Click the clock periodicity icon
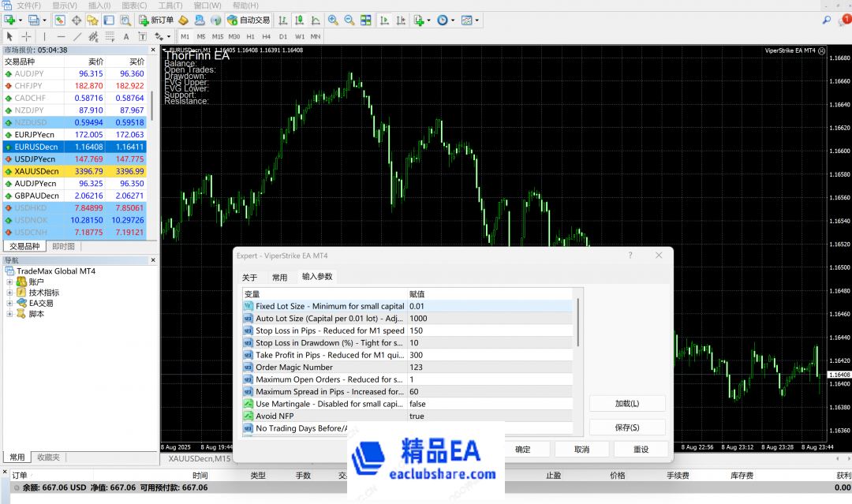 point(443,20)
